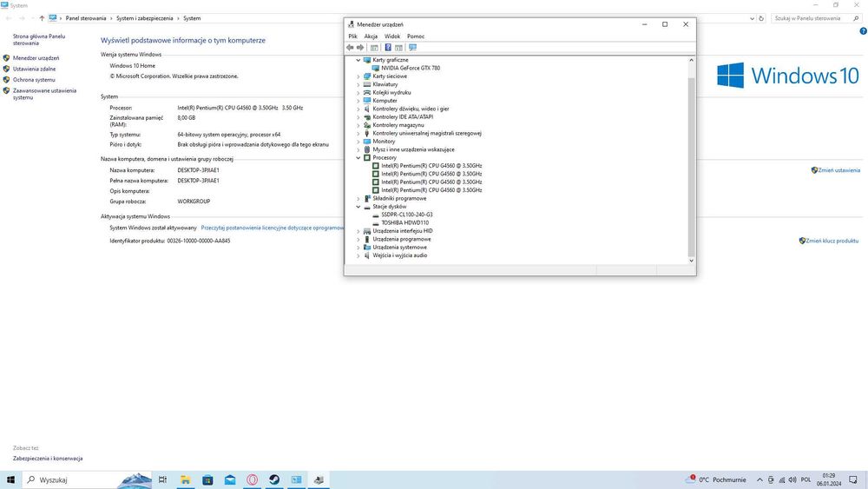Open Menedżer urządzeń link in left sidebar
This screenshot has height=489, width=868.
click(x=36, y=58)
